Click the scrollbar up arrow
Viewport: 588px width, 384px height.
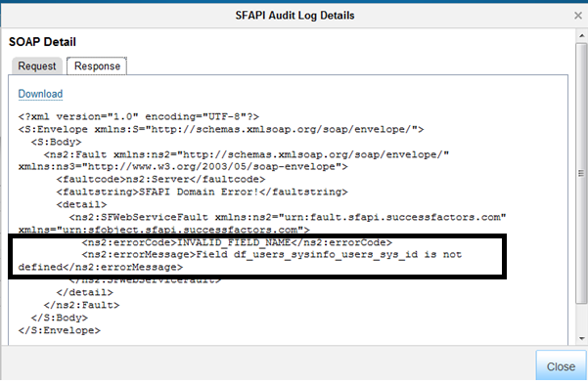pos(581,36)
